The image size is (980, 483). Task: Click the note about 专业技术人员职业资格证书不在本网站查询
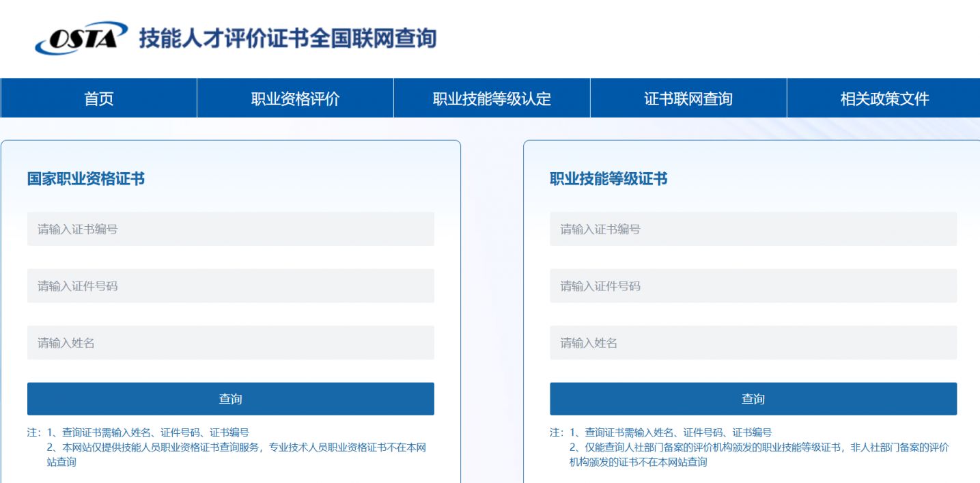pyautogui.click(x=236, y=455)
